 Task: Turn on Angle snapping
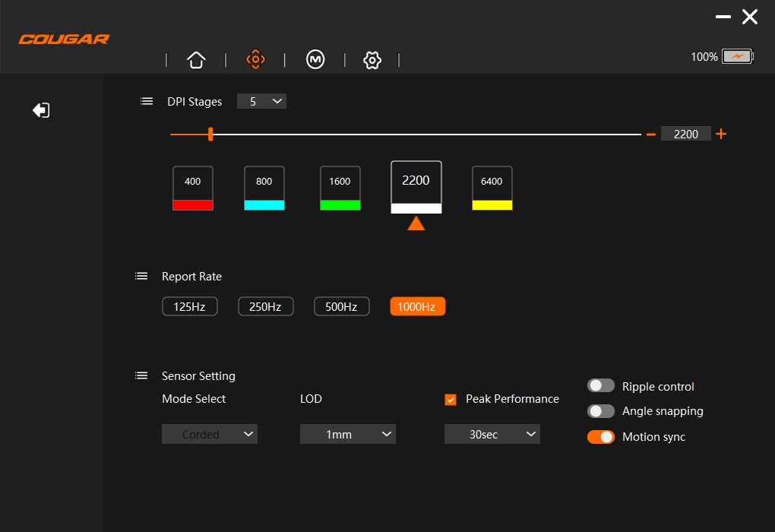coord(600,411)
